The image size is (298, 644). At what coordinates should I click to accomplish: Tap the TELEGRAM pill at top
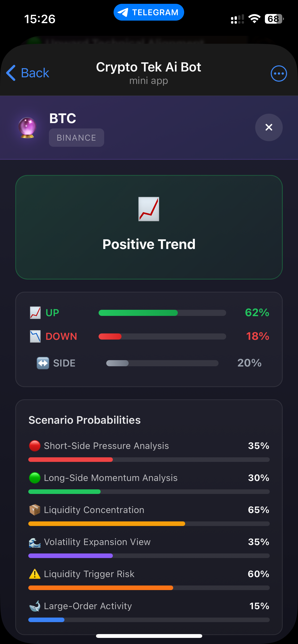[x=149, y=12]
